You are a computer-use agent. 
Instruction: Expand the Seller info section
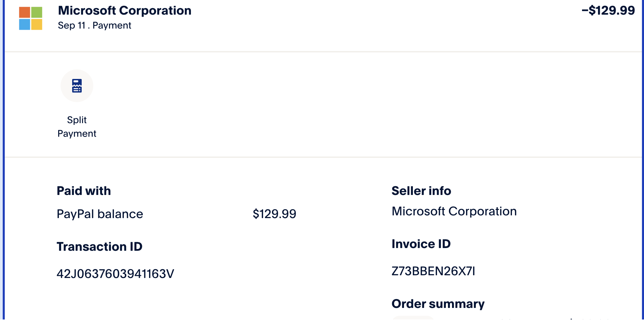click(x=421, y=191)
